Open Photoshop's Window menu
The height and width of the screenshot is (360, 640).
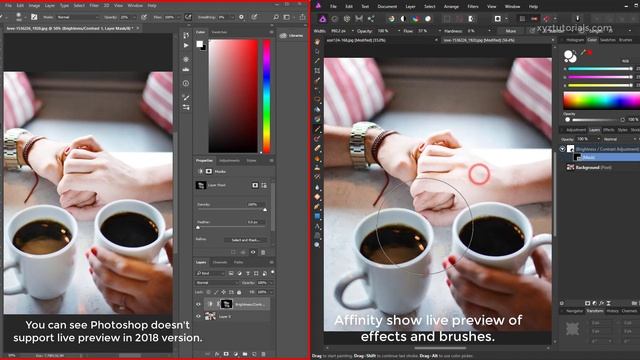click(x=135, y=6)
